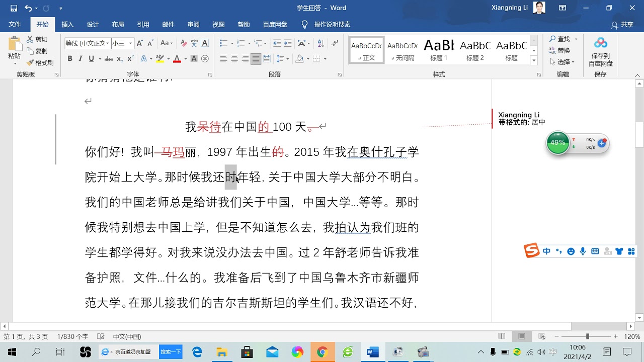Toggle character shading icon
The width and height of the screenshot is (644, 362).
point(194,59)
